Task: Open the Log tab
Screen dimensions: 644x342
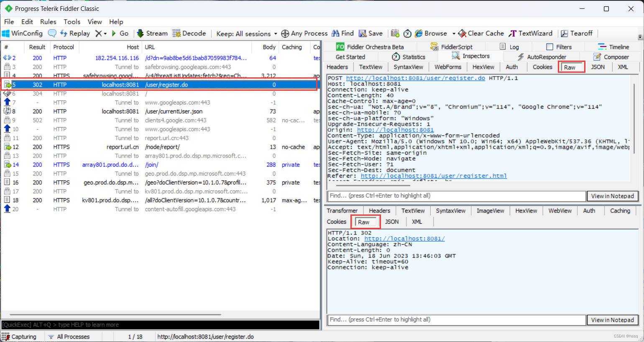Action: coord(509,47)
